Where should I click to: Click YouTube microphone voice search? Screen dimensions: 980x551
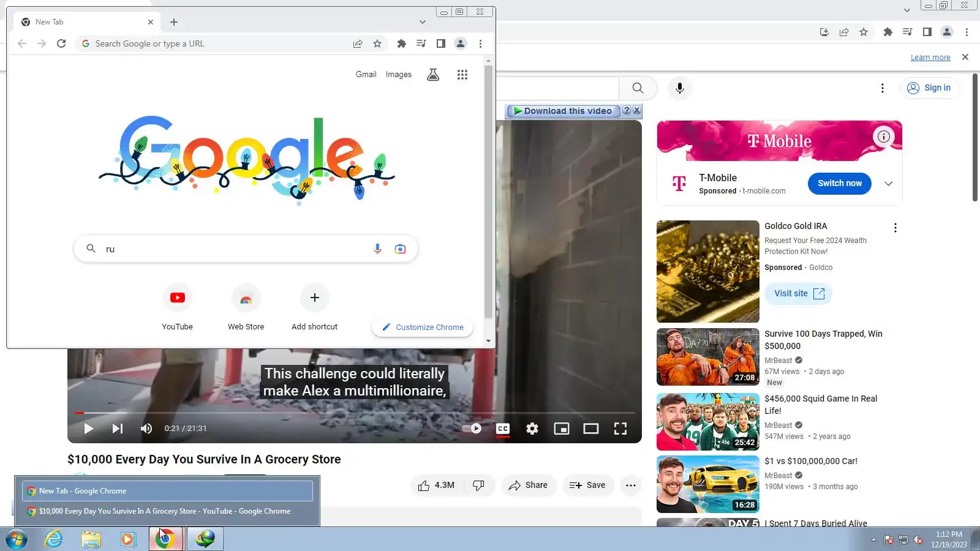coord(680,88)
